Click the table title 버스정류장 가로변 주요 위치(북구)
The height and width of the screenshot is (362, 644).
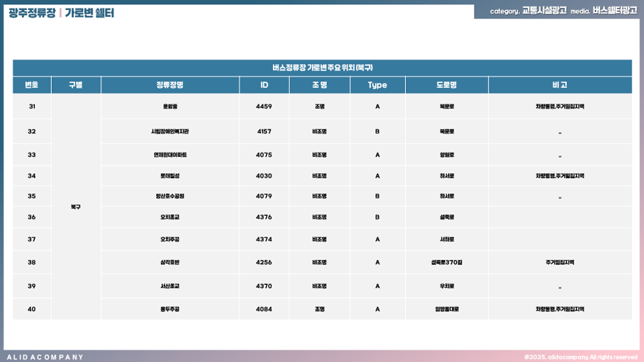[x=322, y=68]
